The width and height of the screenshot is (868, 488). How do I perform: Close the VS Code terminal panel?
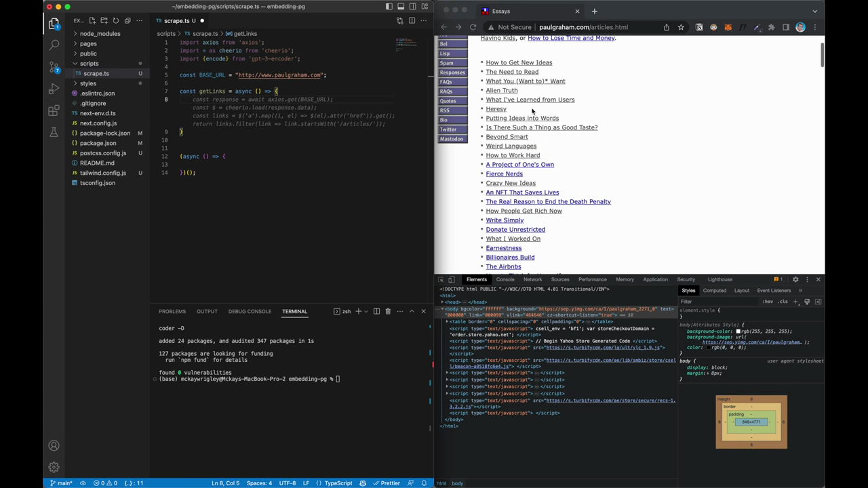[423, 311]
